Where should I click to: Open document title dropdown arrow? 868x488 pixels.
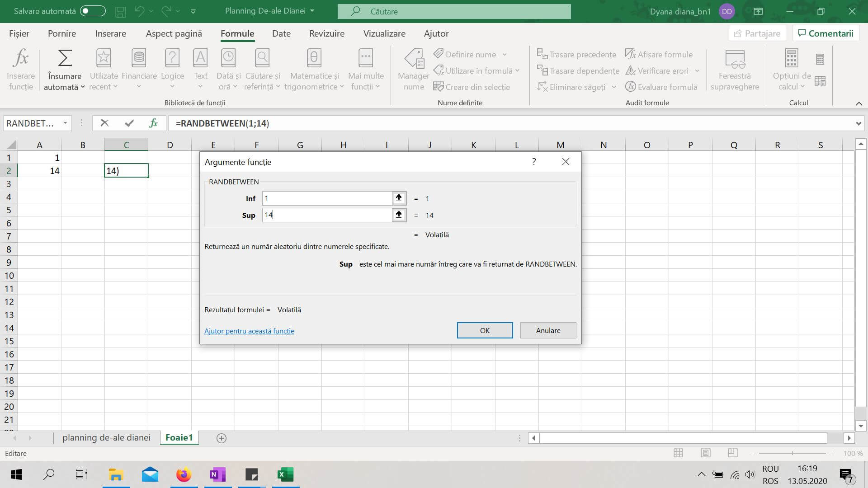pos(312,11)
